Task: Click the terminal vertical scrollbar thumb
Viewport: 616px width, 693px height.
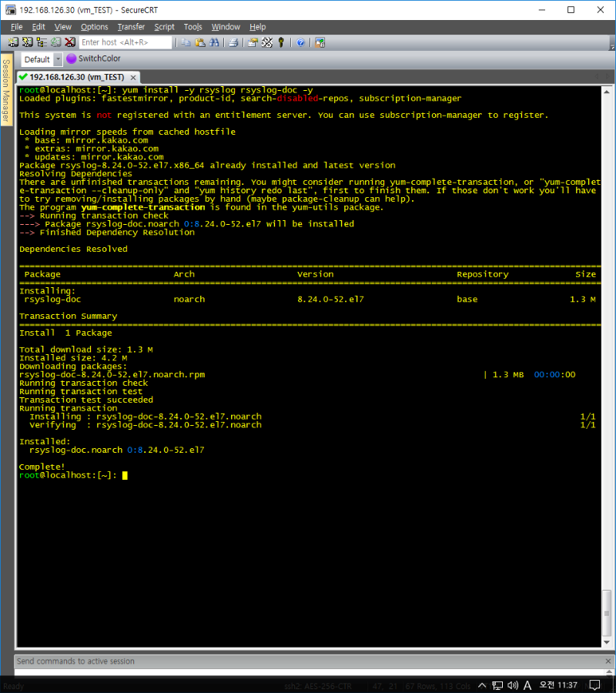Action: tap(607, 613)
